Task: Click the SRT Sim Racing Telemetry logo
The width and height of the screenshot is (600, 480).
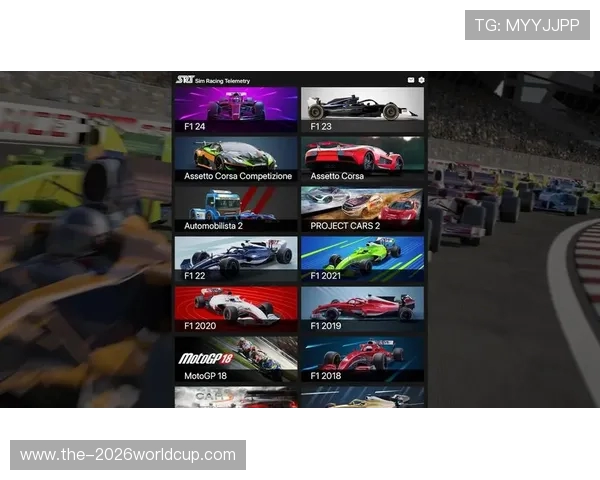Action: click(213, 80)
